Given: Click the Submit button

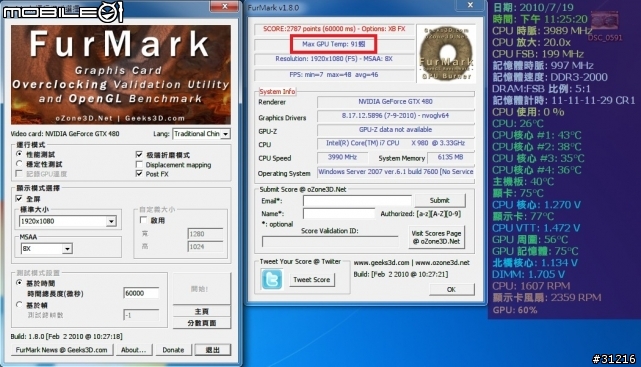Looking at the screenshot, I should pos(440,200).
